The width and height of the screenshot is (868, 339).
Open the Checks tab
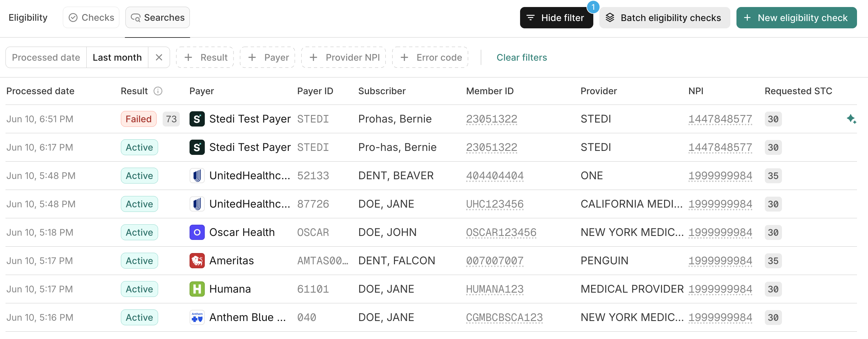(91, 17)
